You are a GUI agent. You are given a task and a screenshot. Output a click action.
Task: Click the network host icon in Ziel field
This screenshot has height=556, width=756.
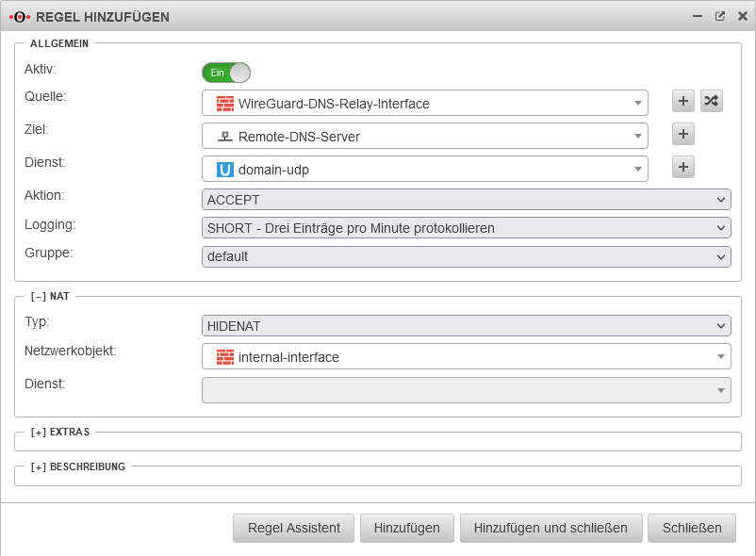click(x=225, y=137)
